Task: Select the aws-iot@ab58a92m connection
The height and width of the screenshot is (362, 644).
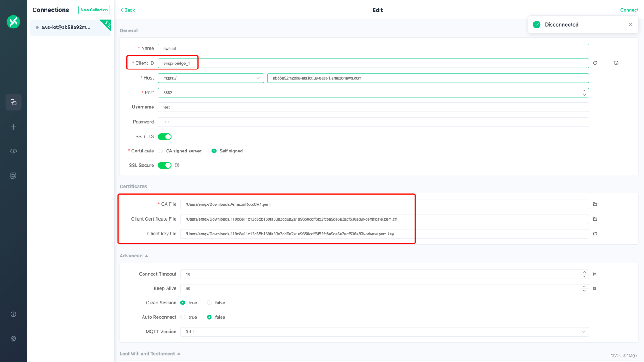Action: pyautogui.click(x=71, y=28)
